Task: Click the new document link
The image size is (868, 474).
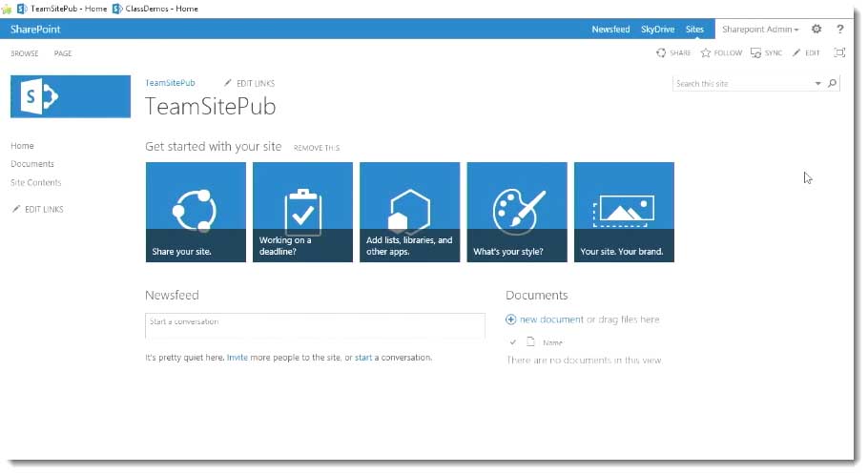Action: coord(551,319)
